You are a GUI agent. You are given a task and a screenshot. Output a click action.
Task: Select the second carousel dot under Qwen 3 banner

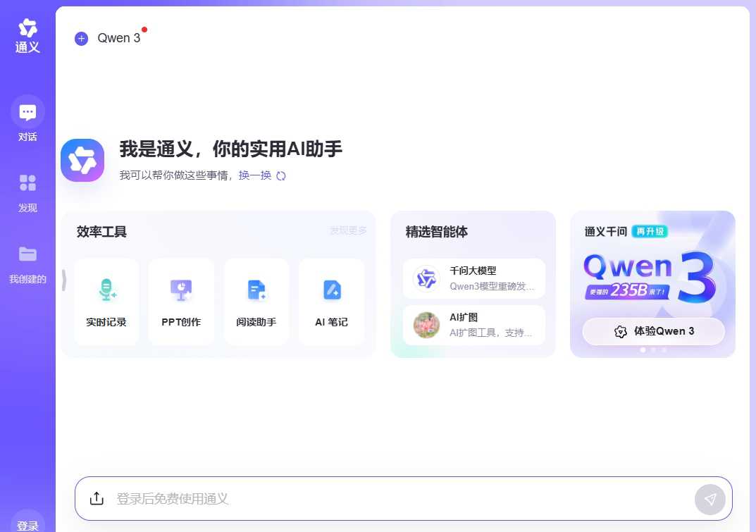[653, 349]
